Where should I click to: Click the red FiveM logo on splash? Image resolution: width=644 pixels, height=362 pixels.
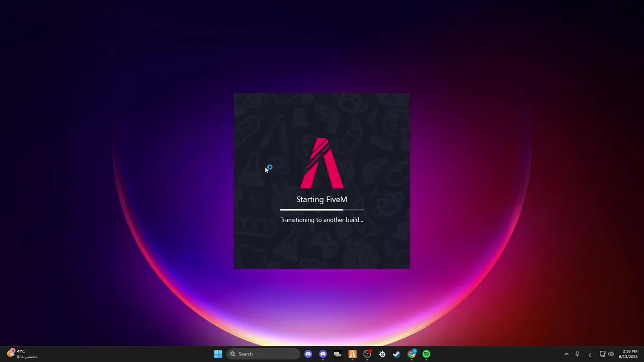[x=322, y=163]
